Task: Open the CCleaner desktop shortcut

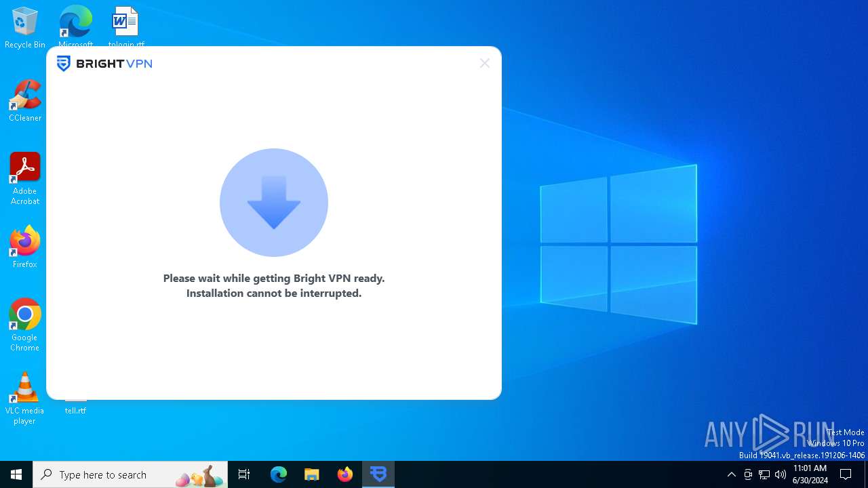Action: (x=25, y=101)
